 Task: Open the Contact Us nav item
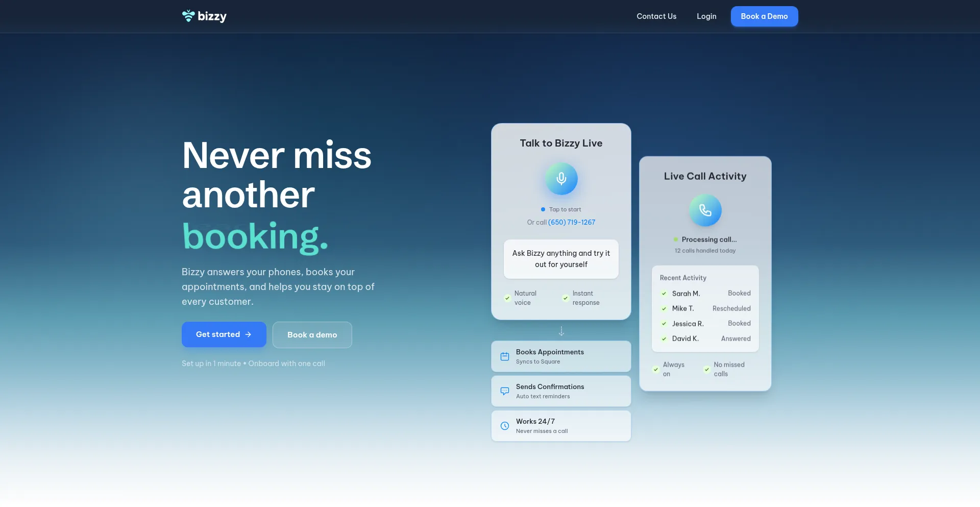tap(656, 16)
